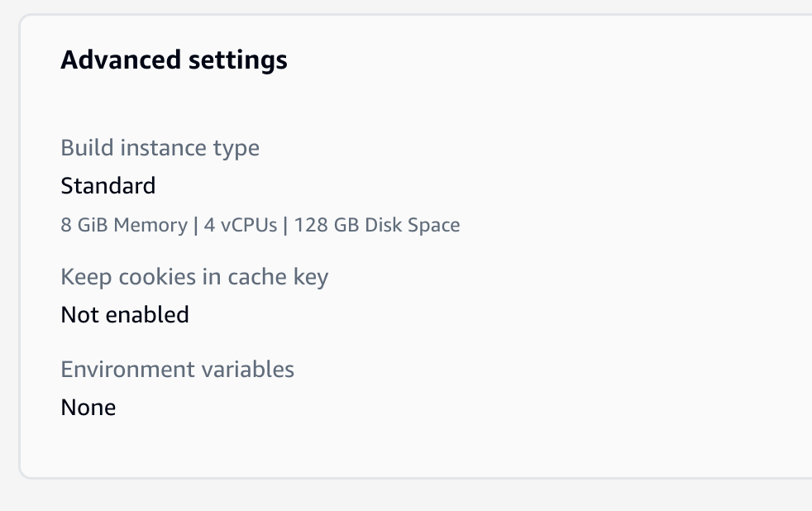Click the separator between Memory and vCPUs
This screenshot has height=511, width=812.
pyautogui.click(x=196, y=225)
